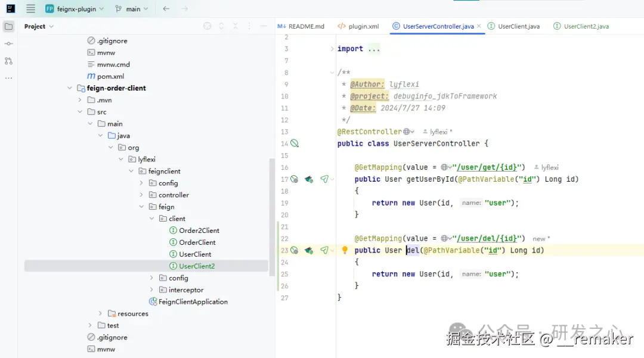Place cursor on getUserById method name

430,179
